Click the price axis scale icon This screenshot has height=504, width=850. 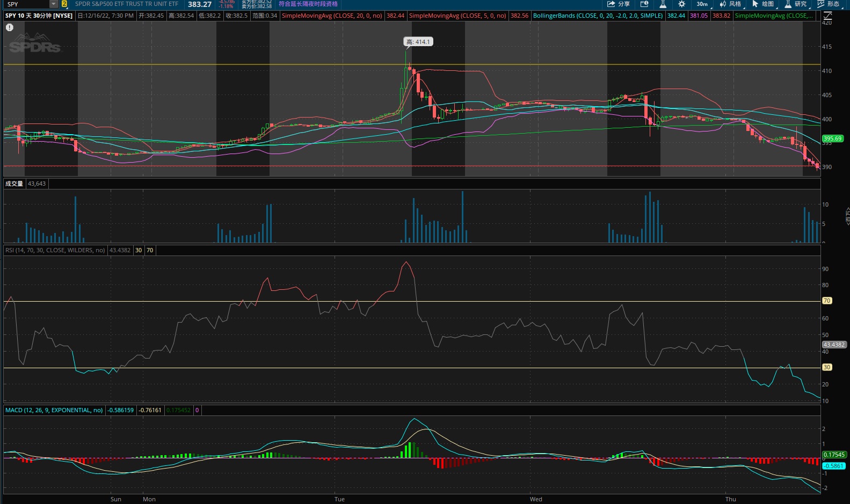(x=827, y=16)
